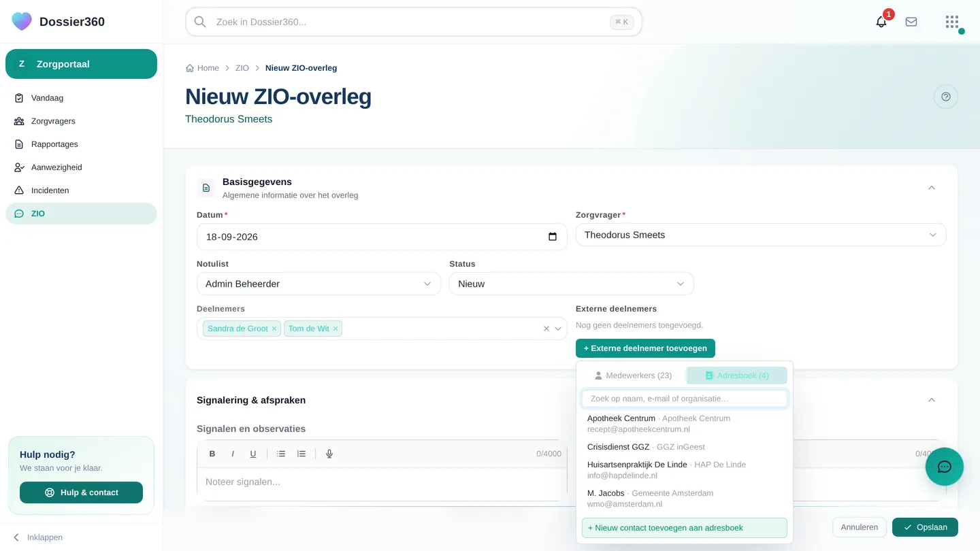This screenshot has height=551, width=980.
Task: Go to Vandaag in the sidebar
Action: pos(81,98)
